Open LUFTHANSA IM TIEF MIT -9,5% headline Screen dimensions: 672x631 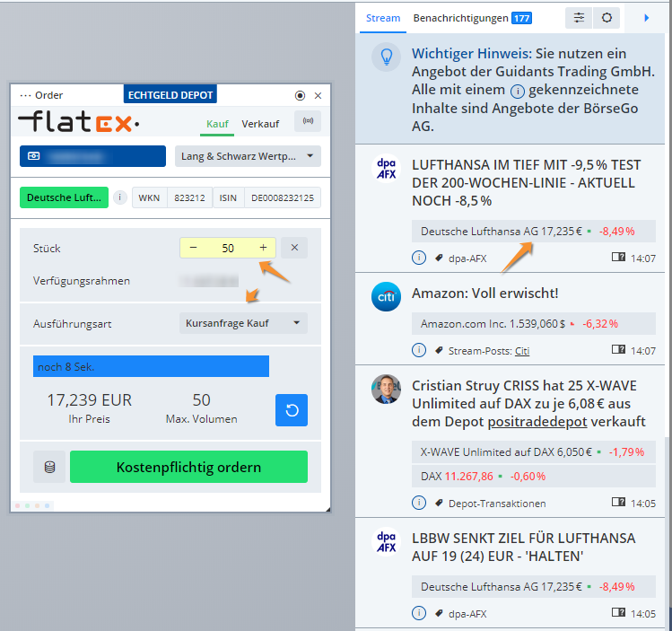click(527, 183)
